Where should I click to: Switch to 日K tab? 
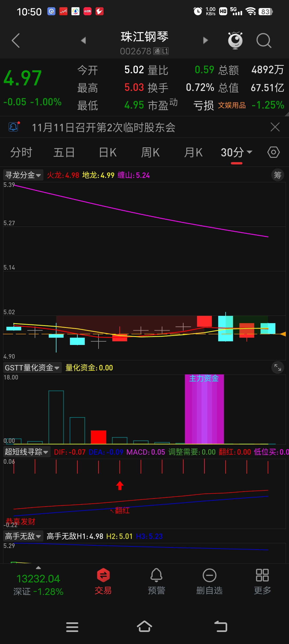108,152
